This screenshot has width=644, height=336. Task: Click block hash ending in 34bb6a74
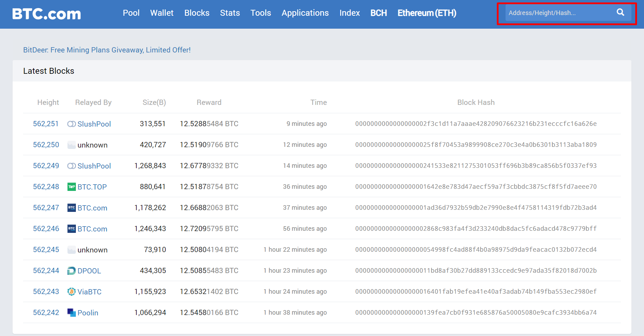476,313
